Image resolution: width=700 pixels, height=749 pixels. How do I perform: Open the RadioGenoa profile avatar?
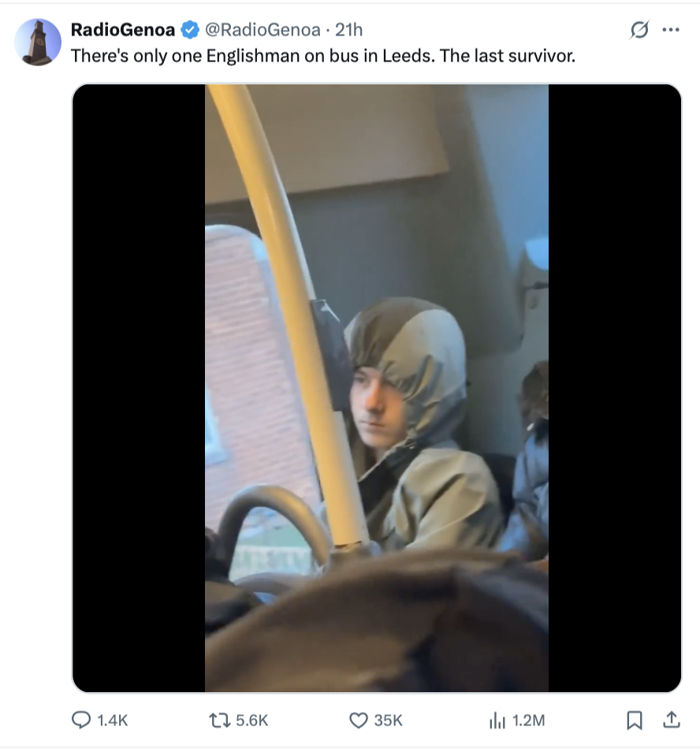[x=38, y=42]
